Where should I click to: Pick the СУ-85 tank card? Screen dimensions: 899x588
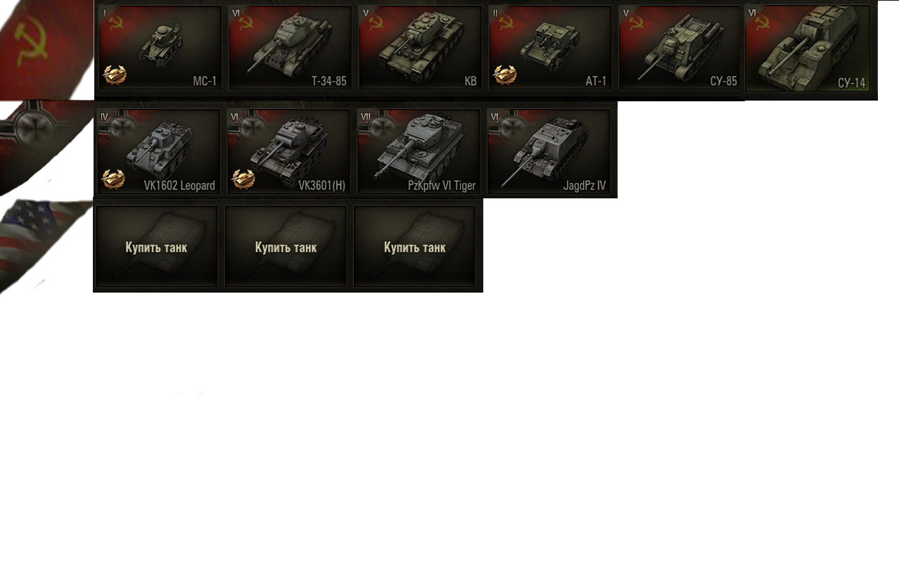(x=680, y=48)
